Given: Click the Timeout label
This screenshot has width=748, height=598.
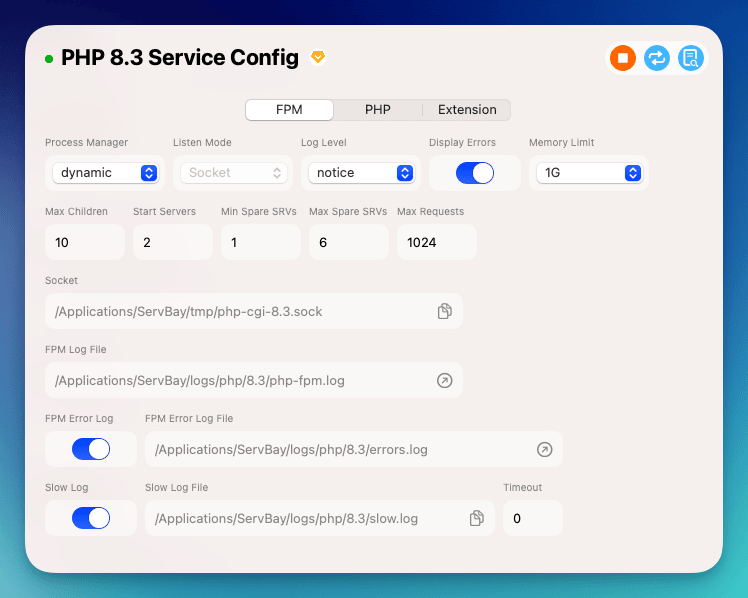Looking at the screenshot, I should click(522, 487).
